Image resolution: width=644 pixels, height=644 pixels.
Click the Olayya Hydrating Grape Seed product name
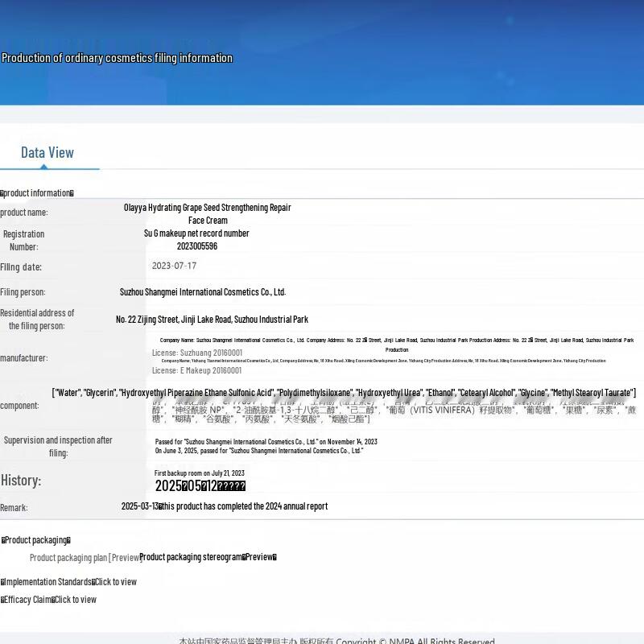click(207, 213)
